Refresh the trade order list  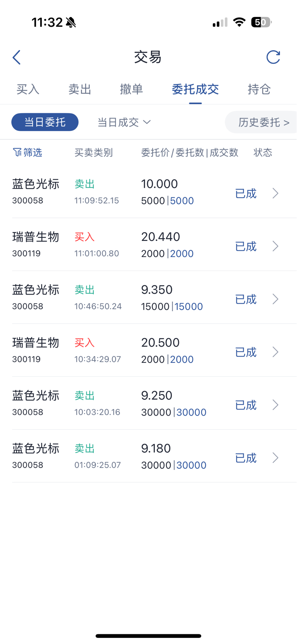[273, 57]
